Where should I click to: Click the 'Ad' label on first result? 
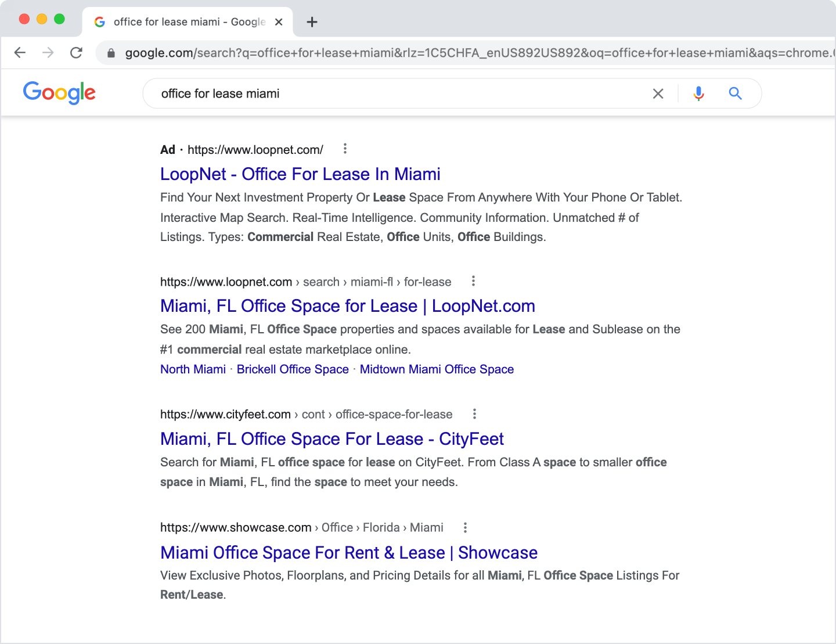(168, 150)
